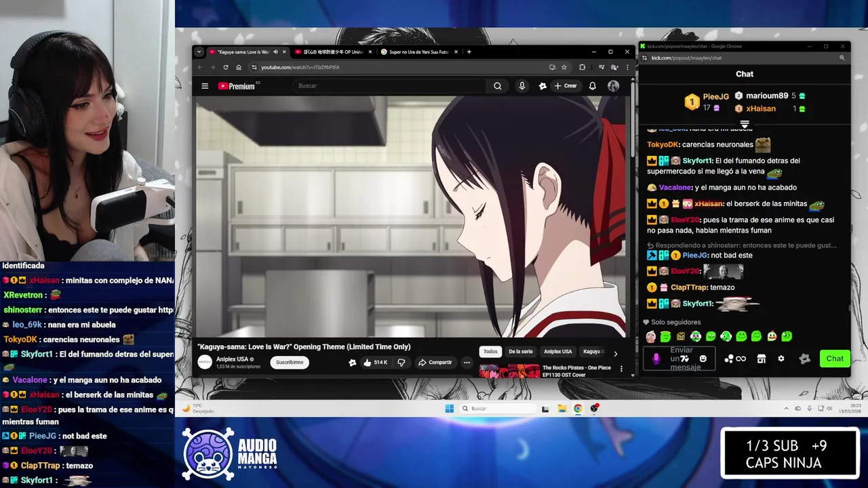Click the Suscribirme button
The height and width of the screenshot is (488, 868).
(290, 363)
